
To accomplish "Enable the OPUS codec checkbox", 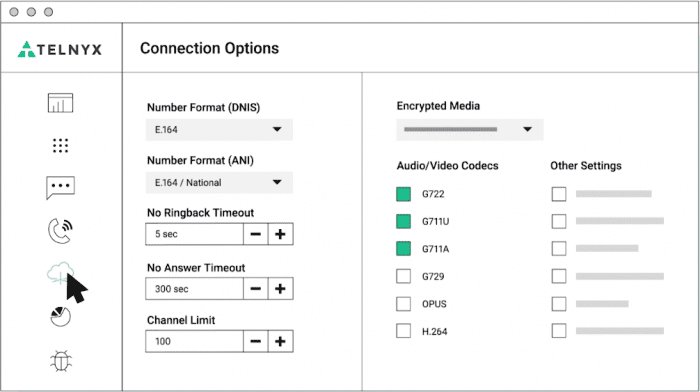I will coord(404,304).
